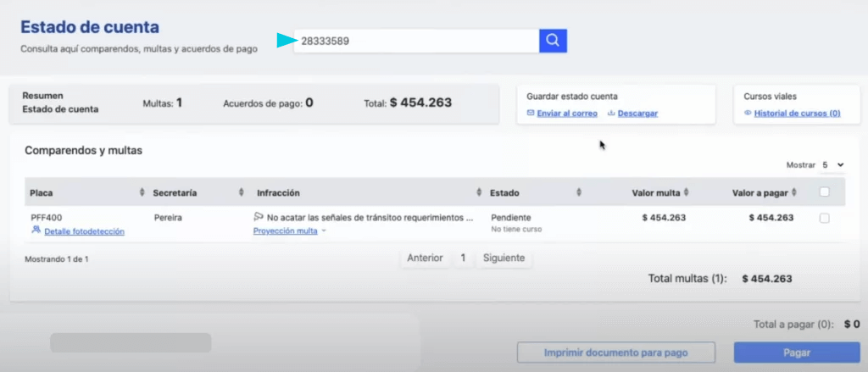Sort by the Placa column arrows
Screen dimensions: 868x372
click(x=142, y=192)
